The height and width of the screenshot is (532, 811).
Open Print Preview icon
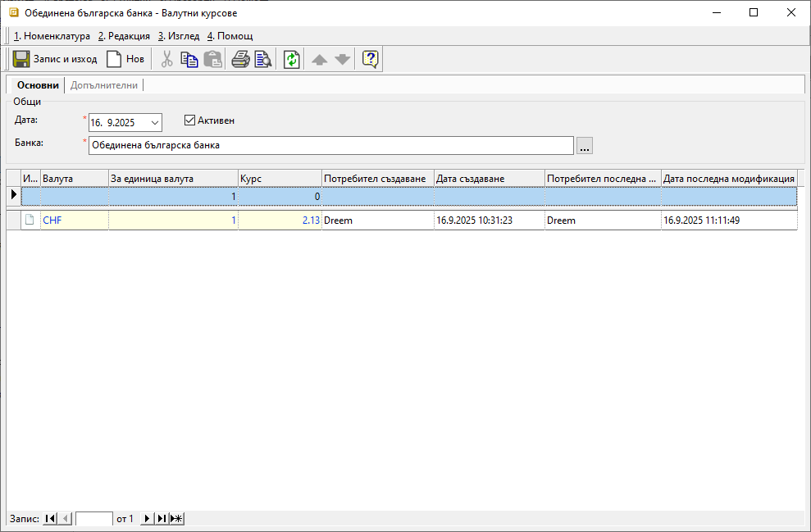coord(263,59)
